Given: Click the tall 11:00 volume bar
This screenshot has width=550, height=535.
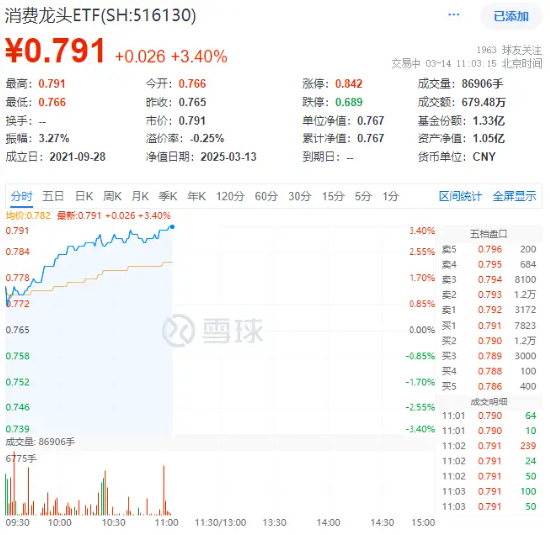Looking at the screenshot, I should [x=163, y=490].
